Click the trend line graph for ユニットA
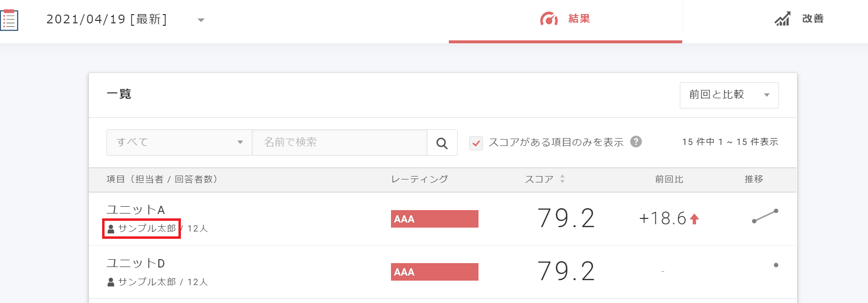This screenshot has height=303, width=868. (x=765, y=216)
